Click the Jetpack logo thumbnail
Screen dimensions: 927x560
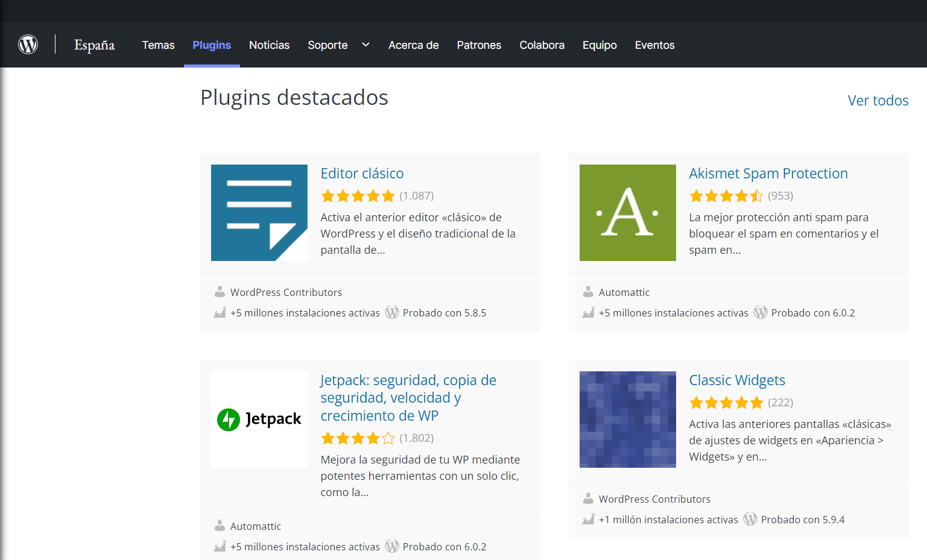(x=259, y=420)
